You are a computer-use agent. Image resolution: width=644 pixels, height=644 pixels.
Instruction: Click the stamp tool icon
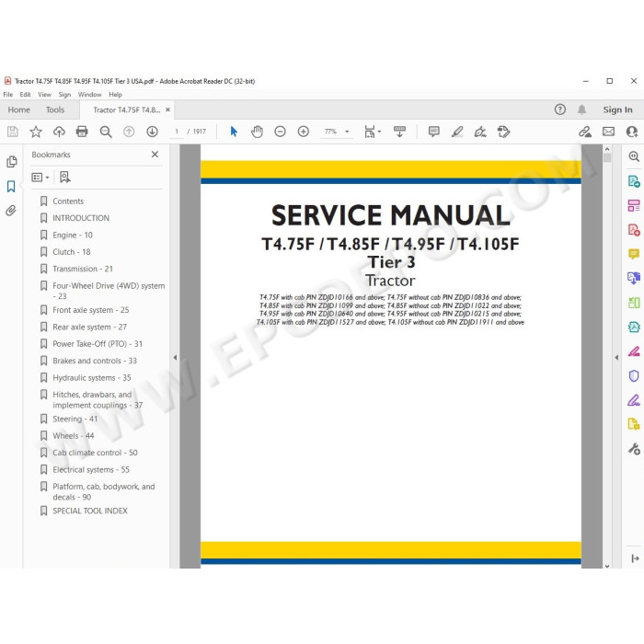pyautogui.click(x=503, y=132)
